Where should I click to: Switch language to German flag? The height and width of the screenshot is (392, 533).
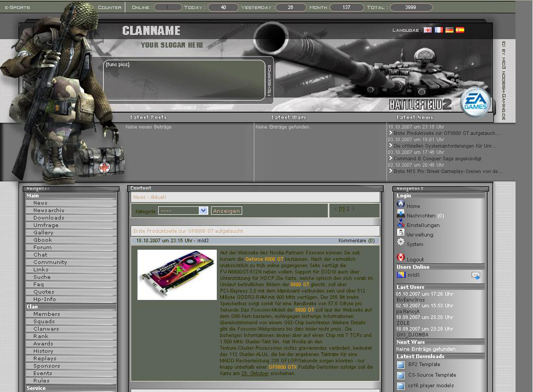tap(449, 30)
